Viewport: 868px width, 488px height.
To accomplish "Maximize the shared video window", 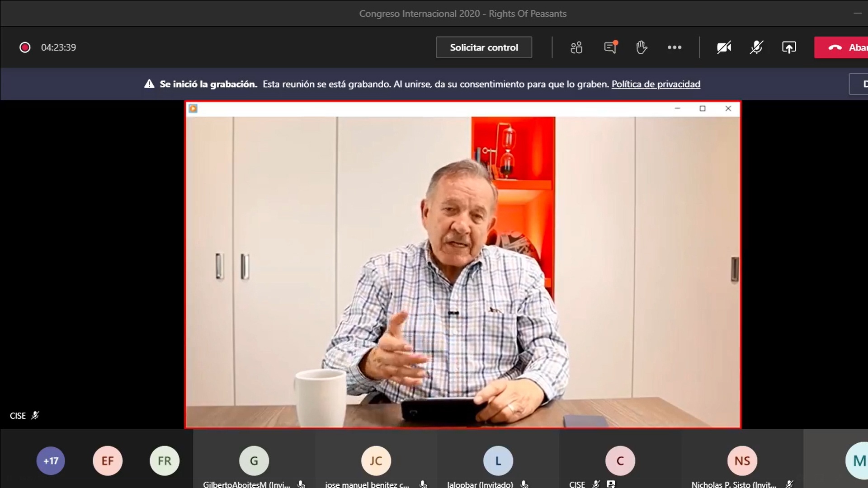I will [703, 108].
